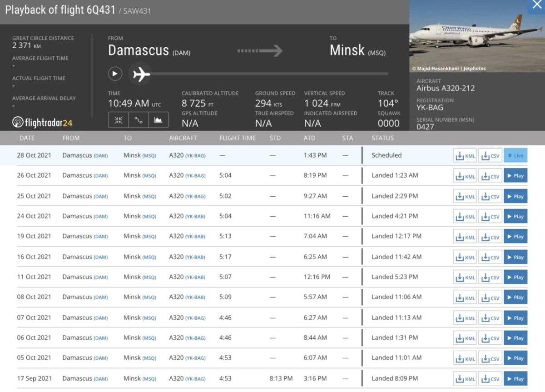Open YK-BAB registration link on 24 Oct row
Viewport: 545px width, 392px height.
195,217
